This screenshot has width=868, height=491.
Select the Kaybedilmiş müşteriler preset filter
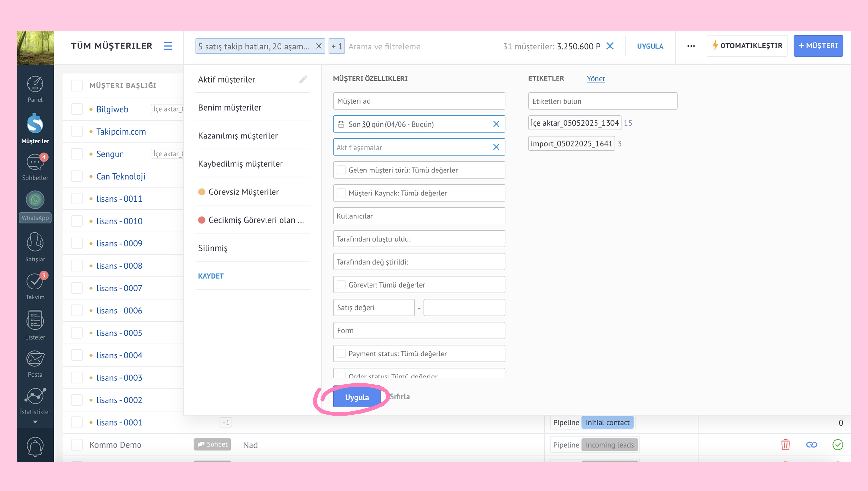[x=240, y=164]
